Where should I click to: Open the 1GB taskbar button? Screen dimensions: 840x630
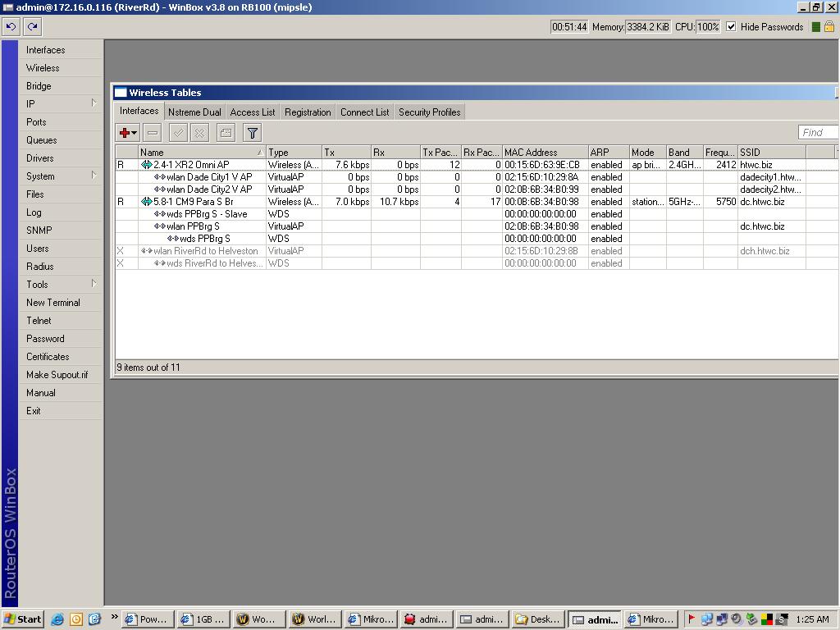[x=203, y=619]
